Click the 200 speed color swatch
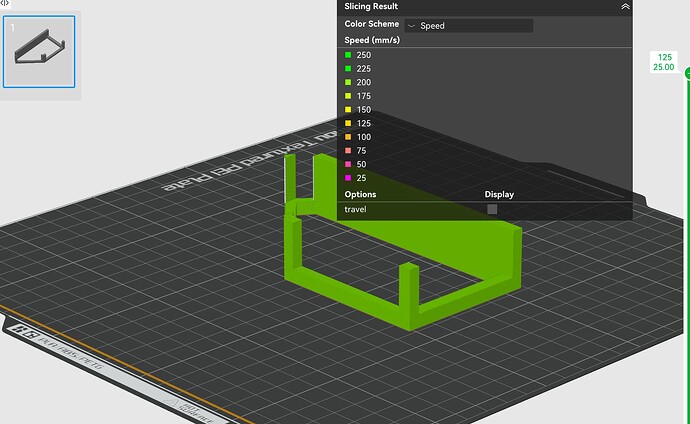 coord(348,82)
